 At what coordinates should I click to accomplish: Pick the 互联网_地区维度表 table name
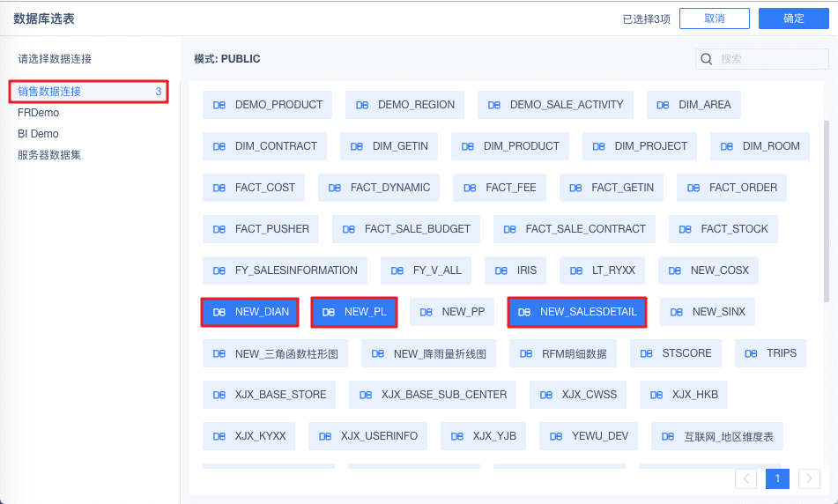click(x=729, y=437)
